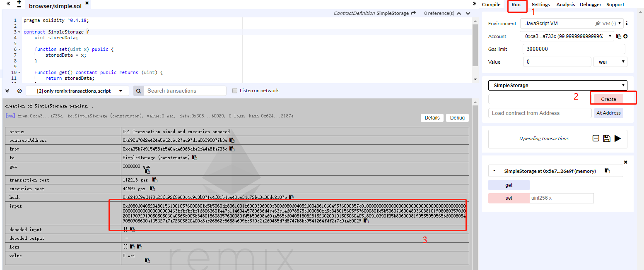The image size is (644, 270).
Task: Collapse the fold arrow beside contract SimpleStorage
Action: point(19,32)
